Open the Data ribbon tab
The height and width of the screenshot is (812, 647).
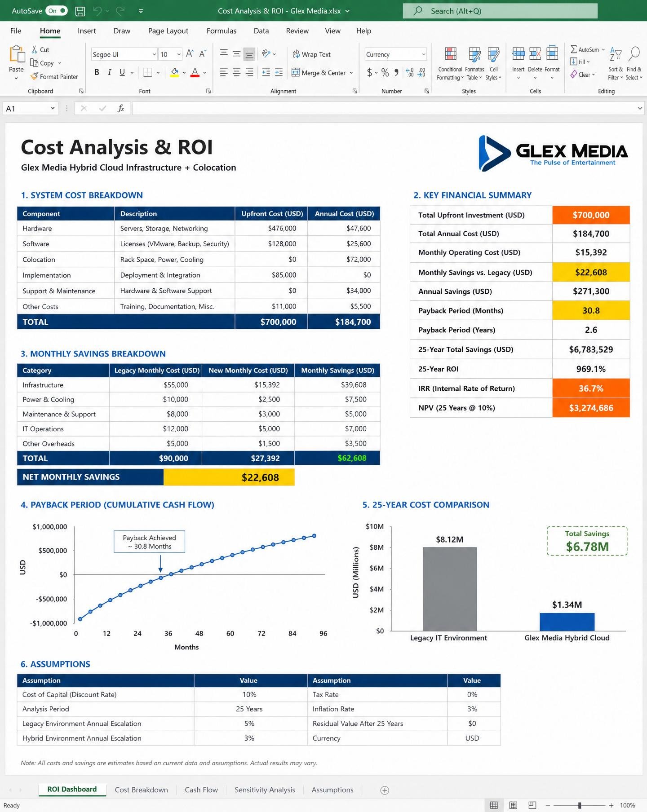(261, 31)
